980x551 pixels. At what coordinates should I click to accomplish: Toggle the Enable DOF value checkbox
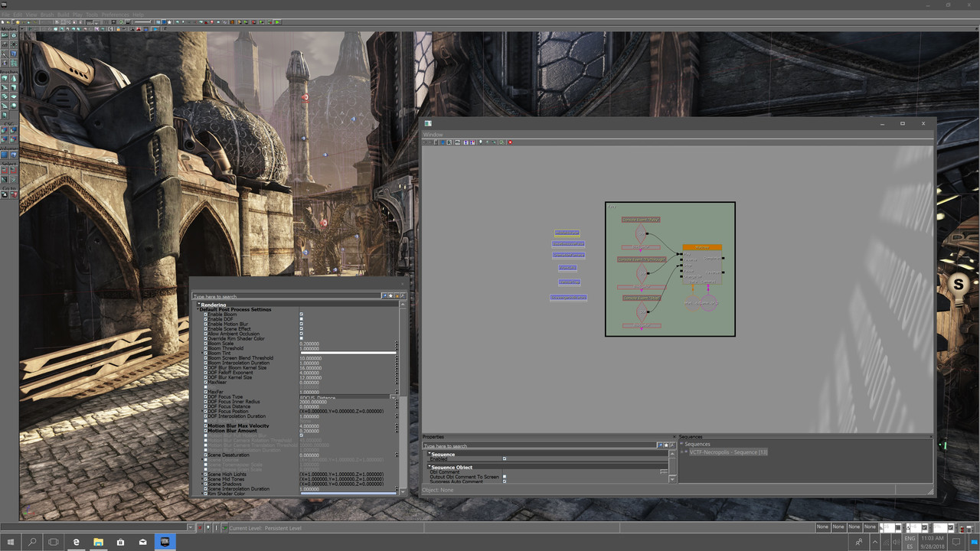click(x=302, y=319)
